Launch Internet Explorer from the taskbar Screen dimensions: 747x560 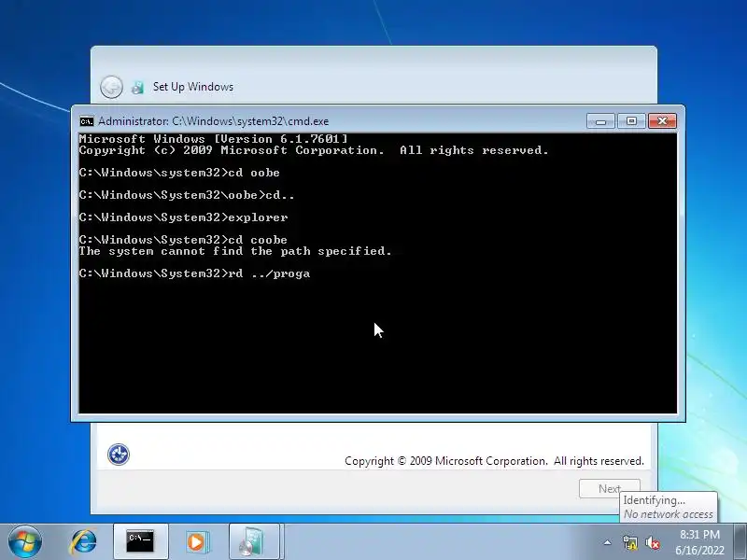[83, 542]
